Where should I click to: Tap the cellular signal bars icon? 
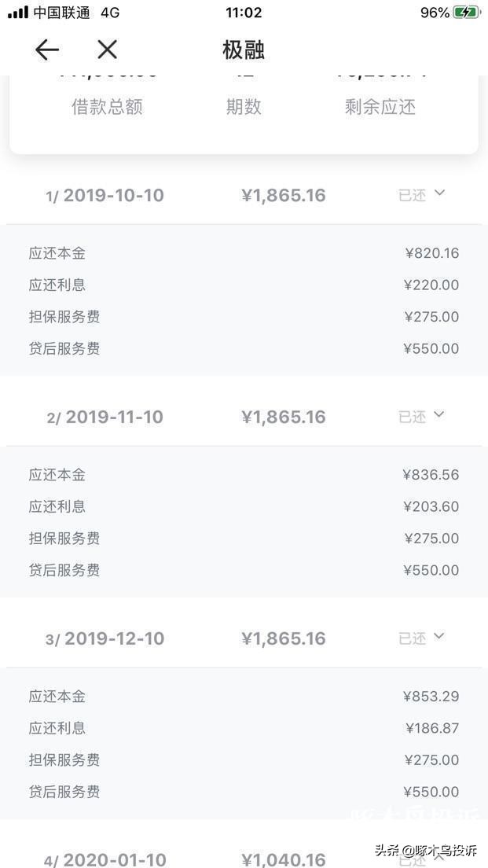coord(16,12)
